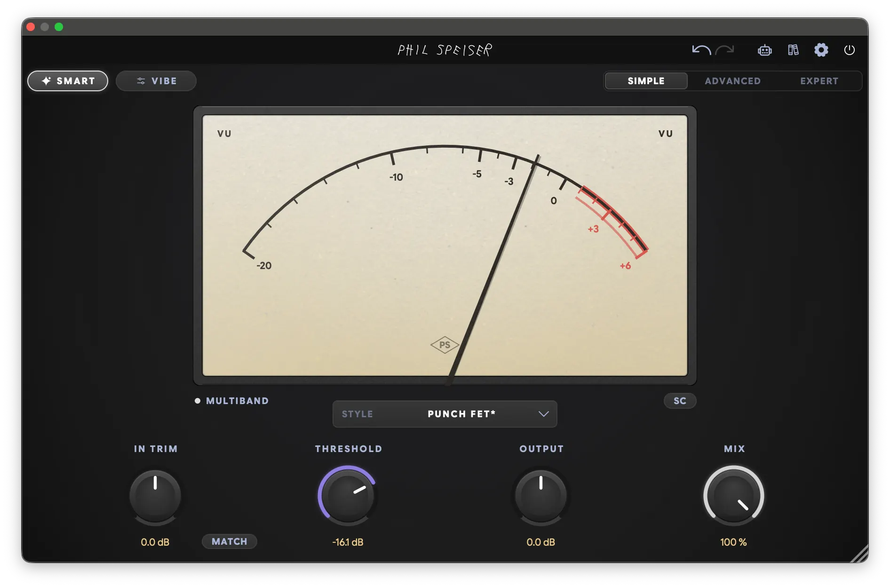The height and width of the screenshot is (588, 890).
Task: Toggle the MULTIBAND option
Action: 232,401
